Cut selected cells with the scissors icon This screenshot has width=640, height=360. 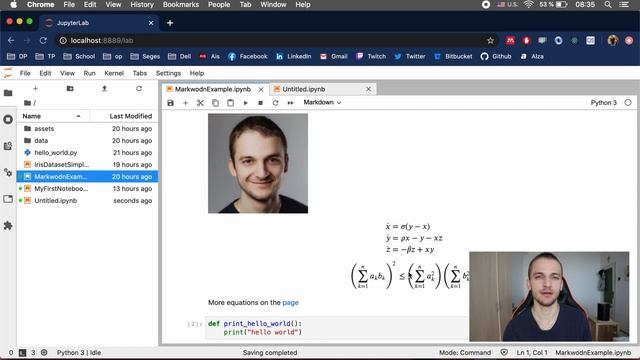[200, 103]
